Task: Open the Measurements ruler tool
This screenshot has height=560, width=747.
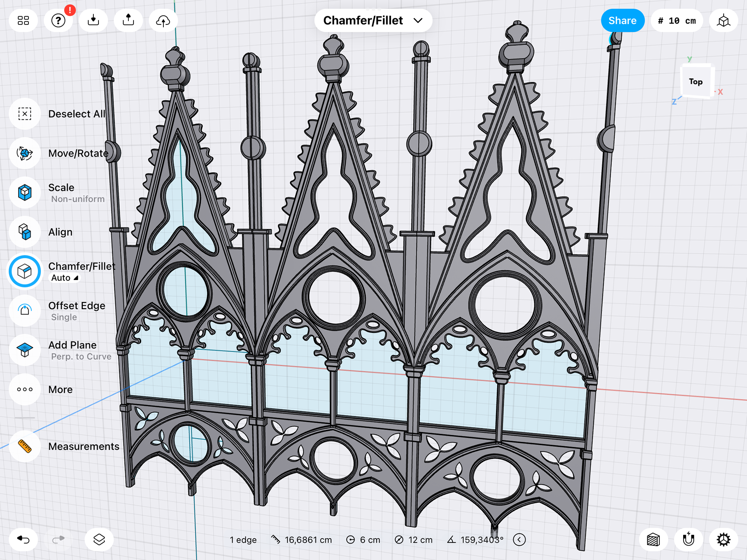Action: (25, 446)
